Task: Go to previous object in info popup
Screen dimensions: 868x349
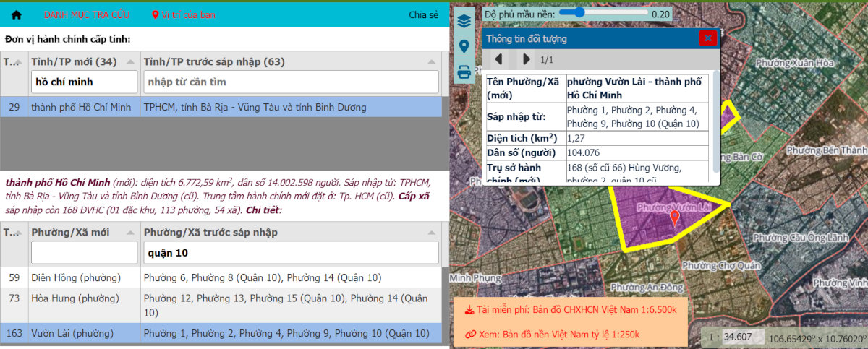Action: [498, 59]
